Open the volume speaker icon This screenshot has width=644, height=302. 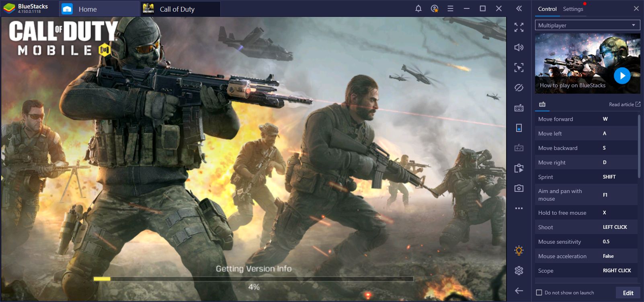click(x=519, y=47)
